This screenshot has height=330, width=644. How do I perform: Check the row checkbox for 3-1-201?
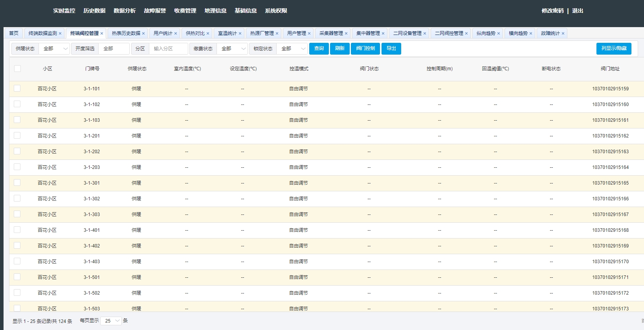pos(17,136)
